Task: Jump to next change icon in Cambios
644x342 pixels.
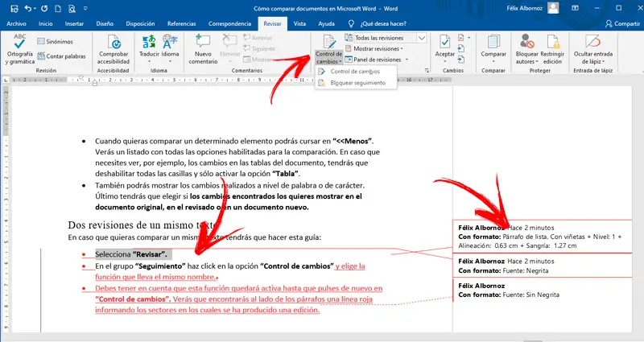Action: pos(460,60)
